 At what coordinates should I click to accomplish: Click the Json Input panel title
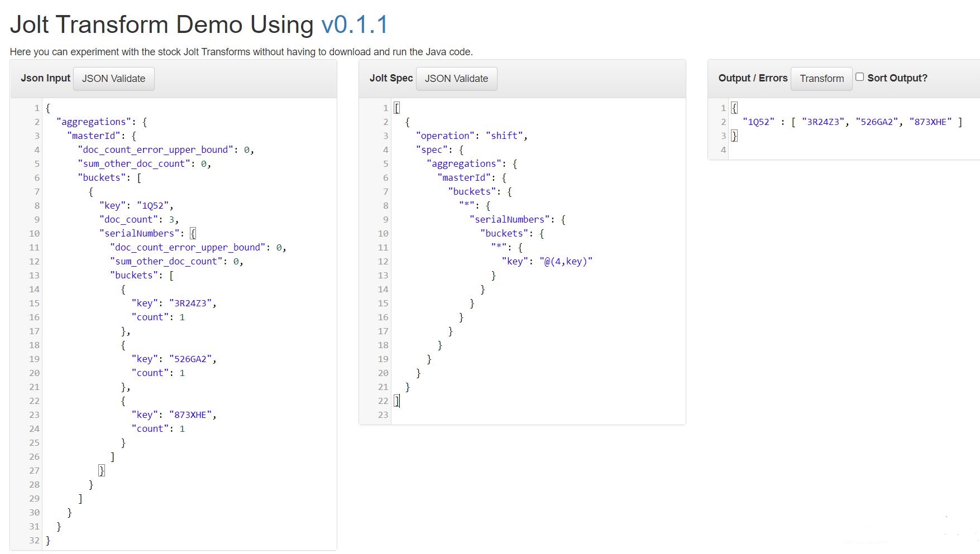[x=46, y=78]
